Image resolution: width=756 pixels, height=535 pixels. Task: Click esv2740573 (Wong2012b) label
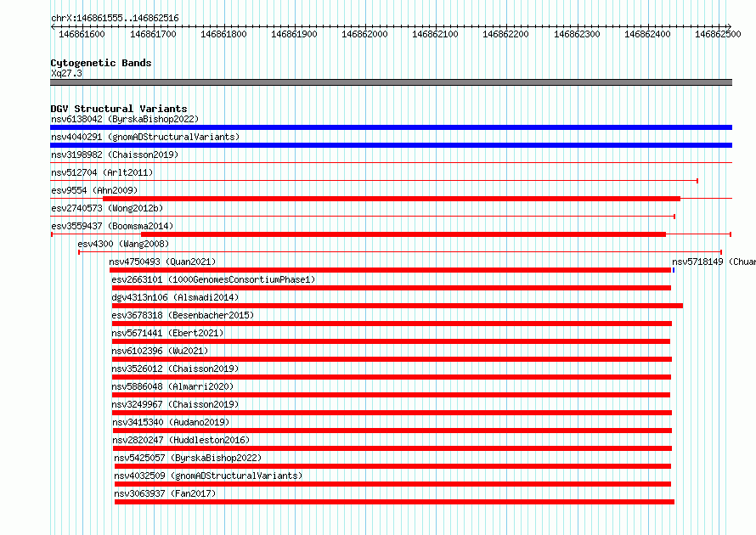(107, 208)
